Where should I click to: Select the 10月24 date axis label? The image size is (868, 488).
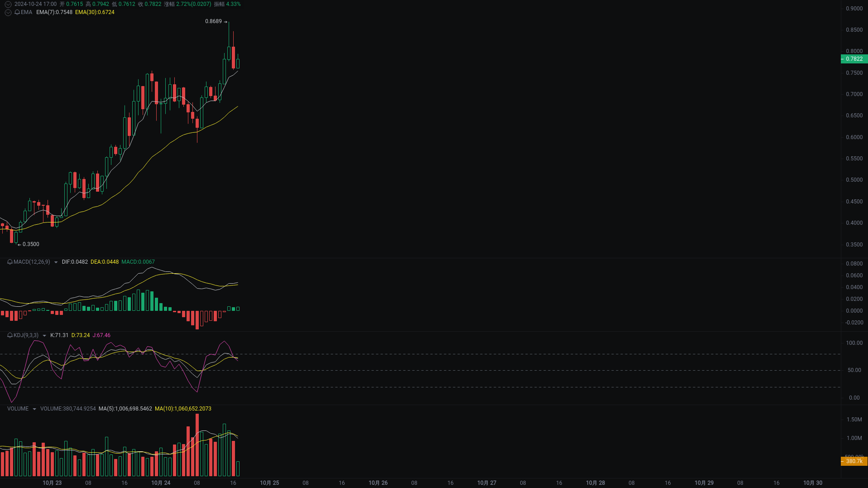coord(161,483)
